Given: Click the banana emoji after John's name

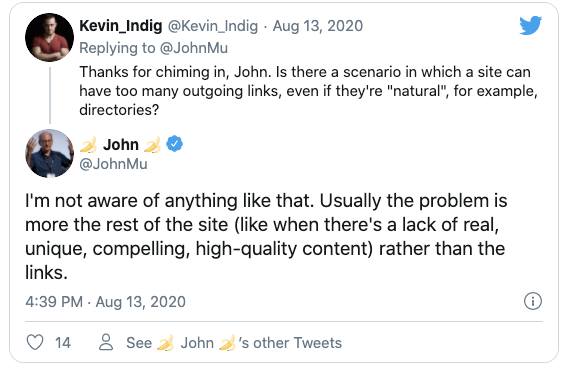Looking at the screenshot, I should [152, 144].
